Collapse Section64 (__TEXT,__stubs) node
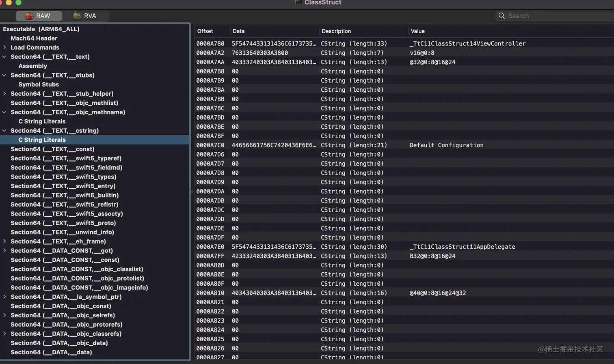This screenshot has height=364, width=614. pyautogui.click(x=4, y=75)
